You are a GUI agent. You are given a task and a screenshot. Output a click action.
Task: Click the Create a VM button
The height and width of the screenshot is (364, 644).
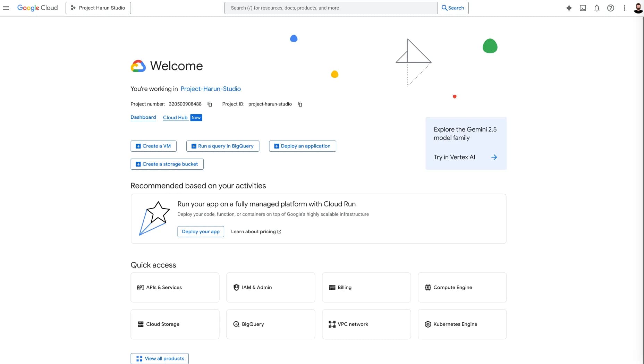point(153,146)
